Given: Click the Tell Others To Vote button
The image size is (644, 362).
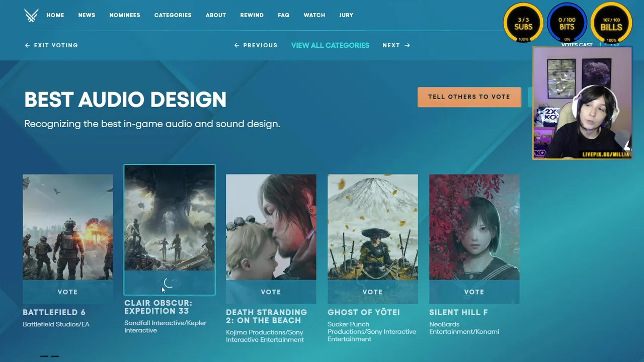Looking at the screenshot, I should (x=469, y=97).
